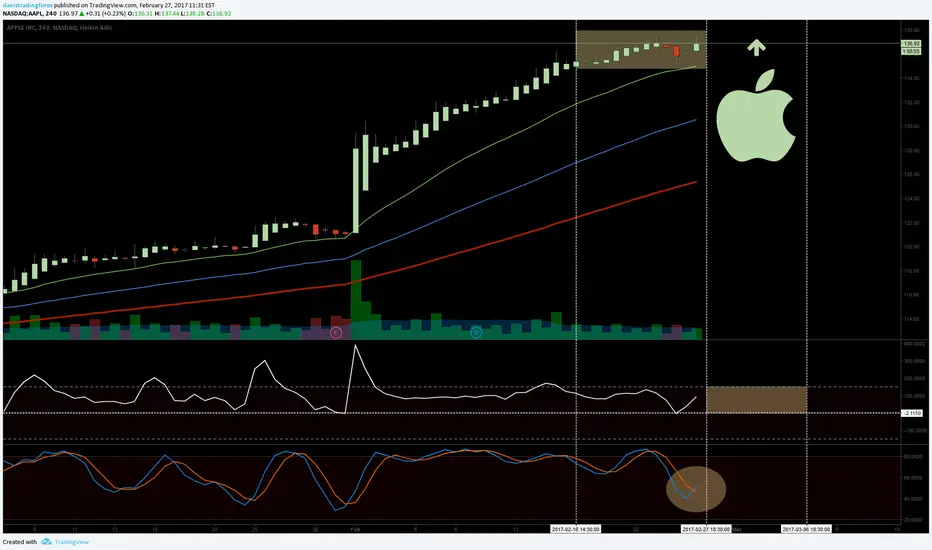Click the low value L:136.28
Viewport: 932px width, 550px height.
(x=193, y=14)
